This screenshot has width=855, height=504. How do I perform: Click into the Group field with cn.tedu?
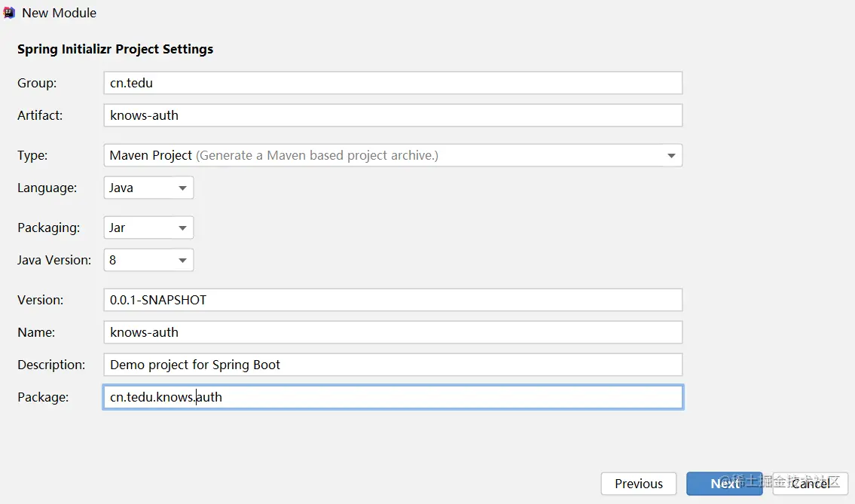392,83
